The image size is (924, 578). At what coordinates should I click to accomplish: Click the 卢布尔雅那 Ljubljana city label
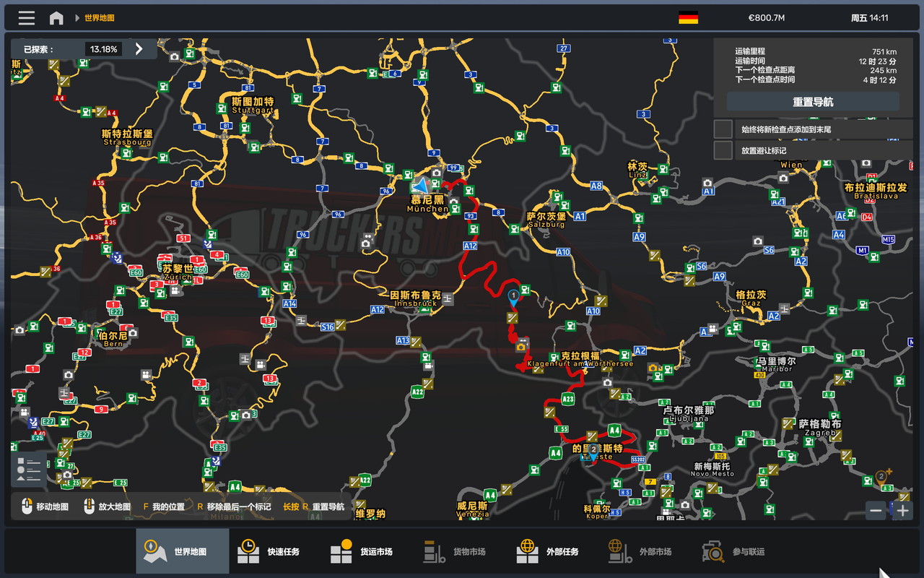pos(689,414)
